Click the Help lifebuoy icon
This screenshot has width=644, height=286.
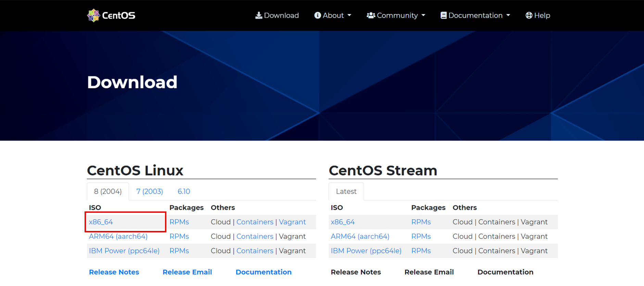pos(529,15)
